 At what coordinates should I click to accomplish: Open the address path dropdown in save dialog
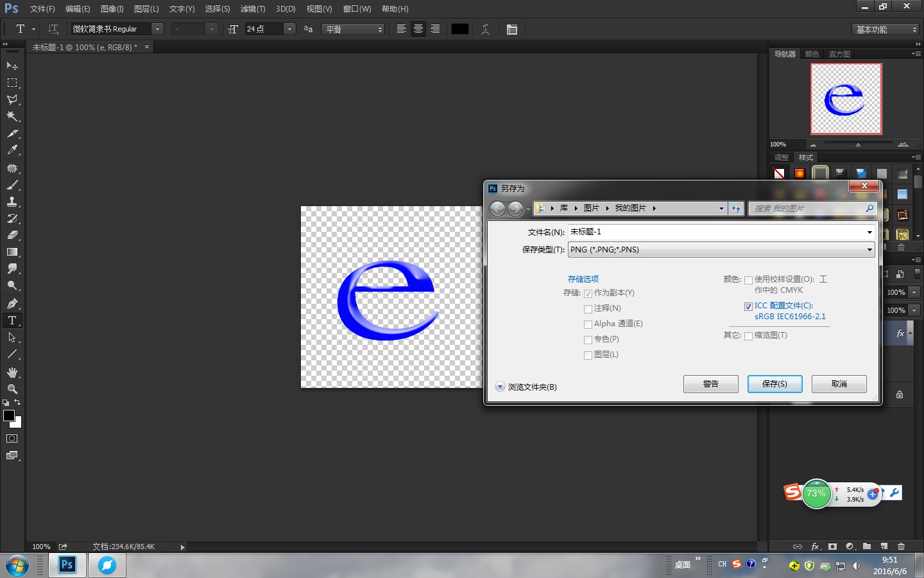click(x=721, y=208)
